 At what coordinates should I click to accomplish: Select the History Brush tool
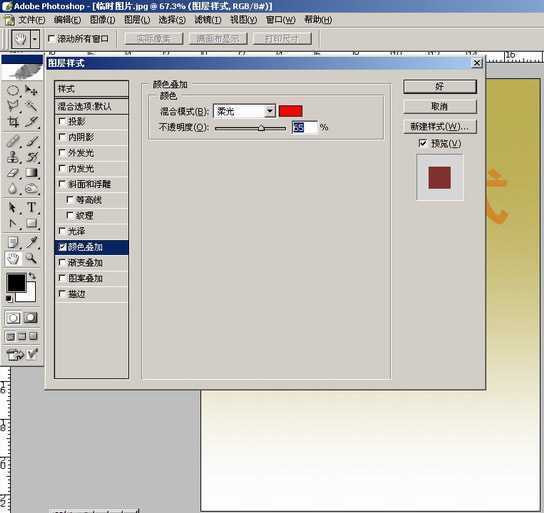click(31, 157)
